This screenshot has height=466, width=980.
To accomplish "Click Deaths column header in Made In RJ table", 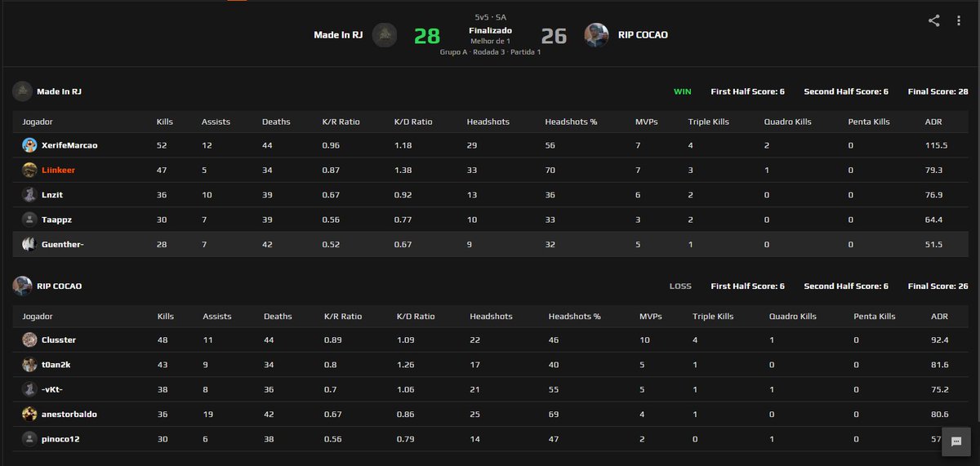I will click(x=275, y=122).
